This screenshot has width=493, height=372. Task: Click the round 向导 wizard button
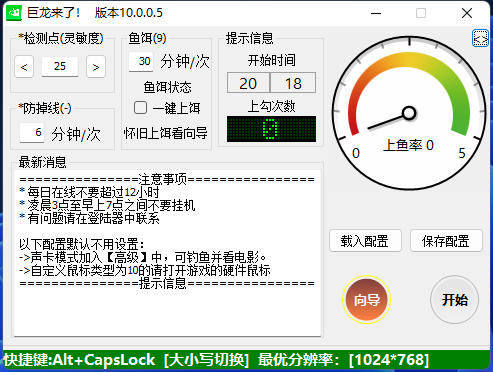366,300
